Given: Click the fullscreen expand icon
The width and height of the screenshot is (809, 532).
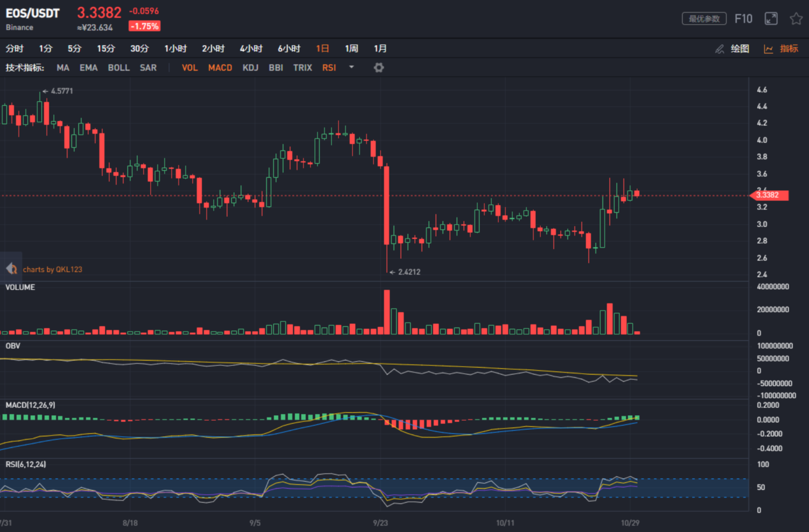Looking at the screenshot, I should [771, 19].
